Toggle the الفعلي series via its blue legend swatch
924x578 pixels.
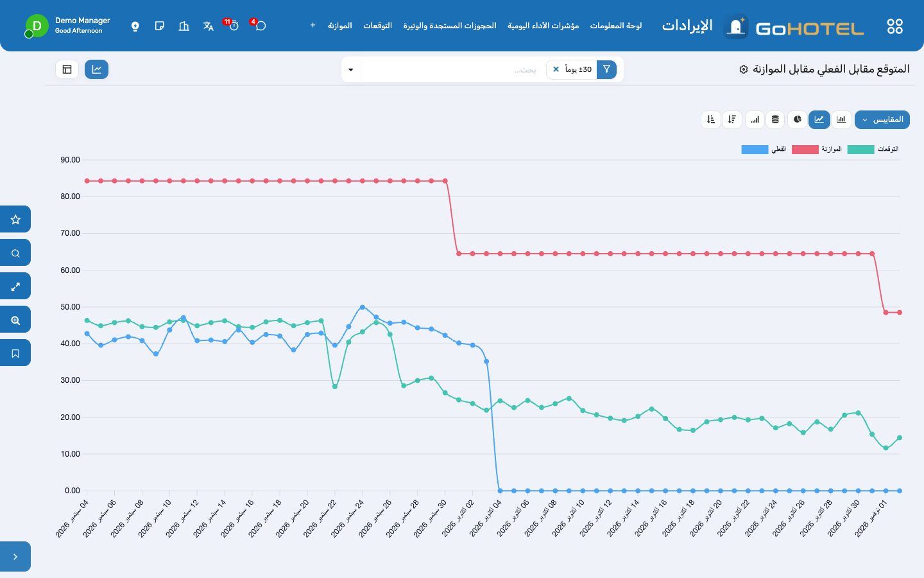tap(755, 150)
